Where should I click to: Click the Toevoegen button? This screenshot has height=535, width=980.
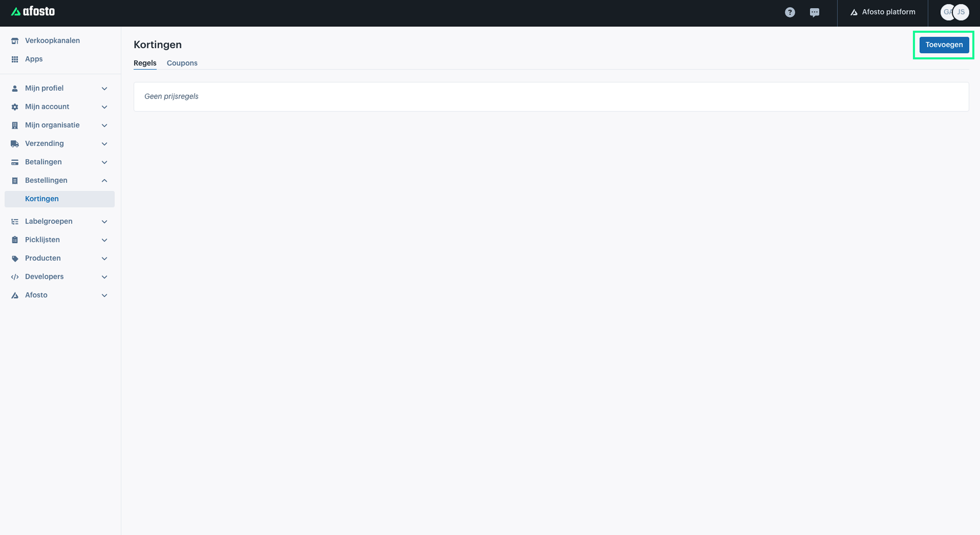pyautogui.click(x=944, y=44)
